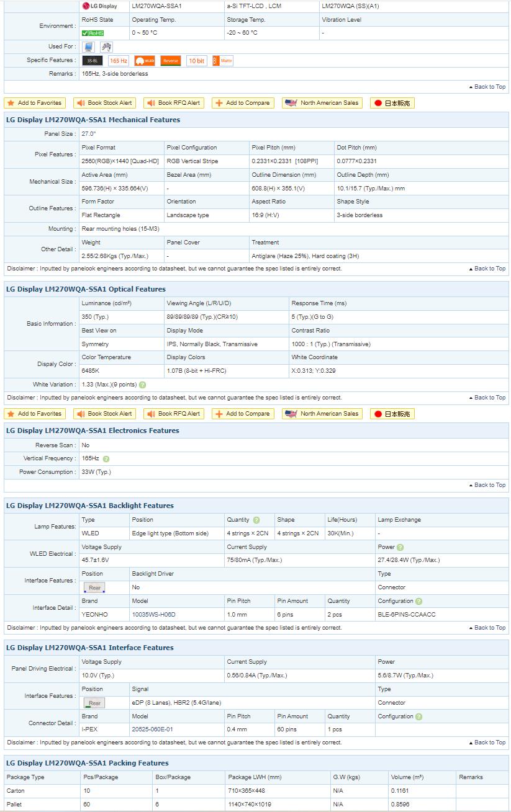This screenshot has width=511, height=812.
Task: Click the LG Display brand logo
Action: pyautogui.click(x=99, y=6)
